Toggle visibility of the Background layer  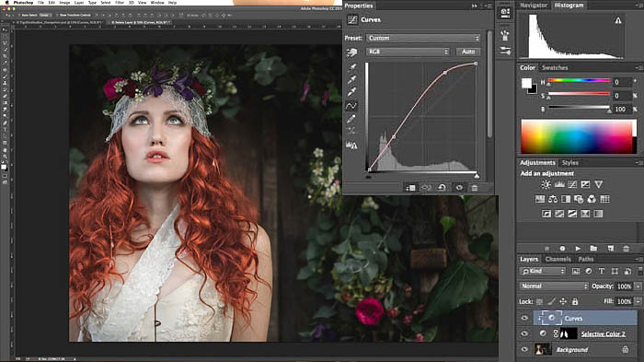524,349
